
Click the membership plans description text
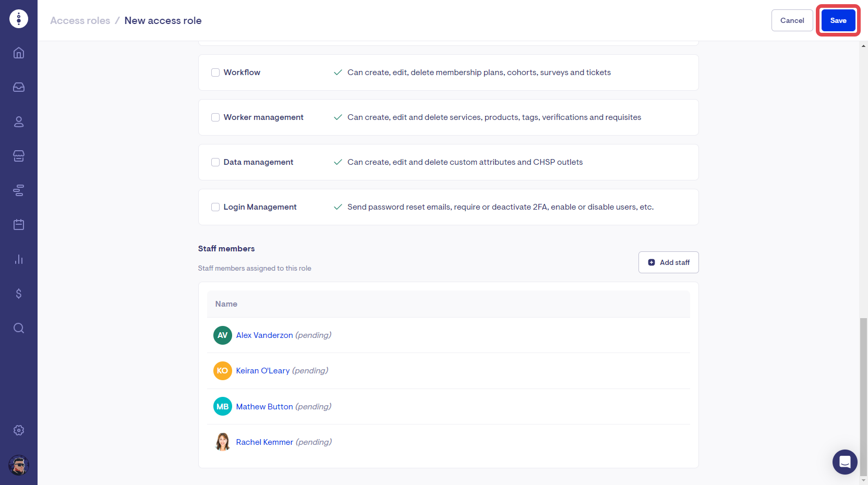pos(479,72)
